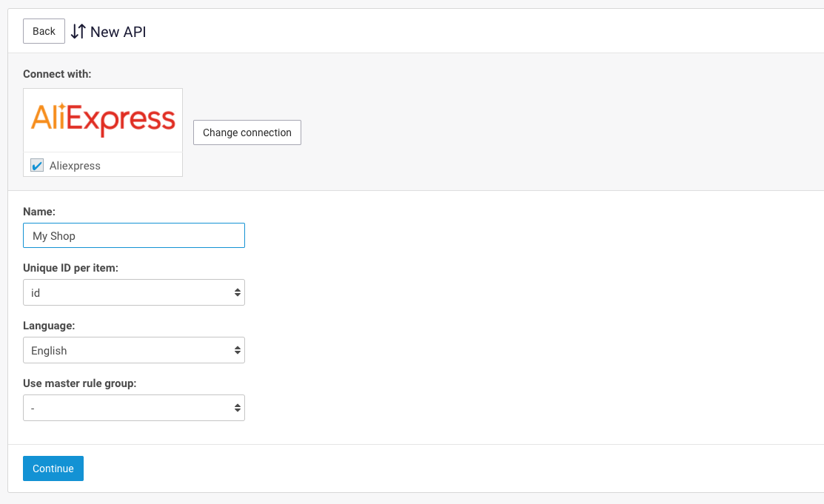Open the Use master rule group dropdown
The height and width of the screenshot is (504, 824).
pyautogui.click(x=134, y=408)
